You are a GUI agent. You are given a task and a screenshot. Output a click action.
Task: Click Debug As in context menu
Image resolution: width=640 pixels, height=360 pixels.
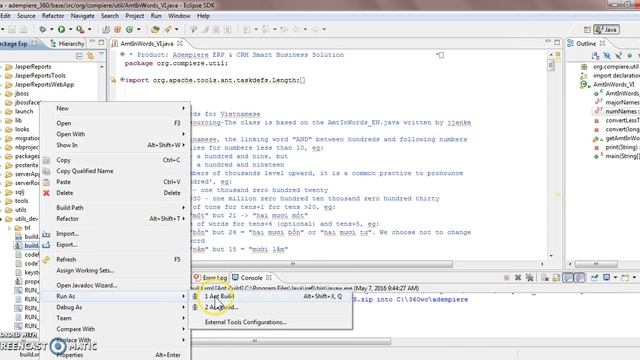115,307
